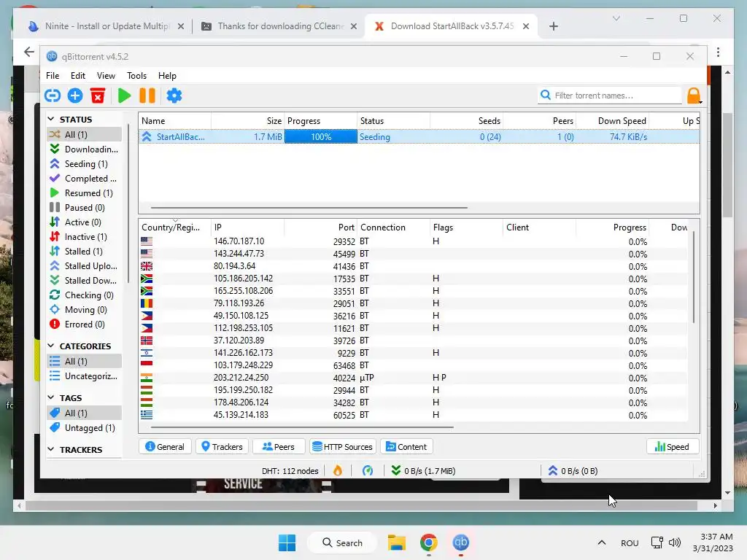
Task: Switch to the HTTP Sources tab
Action: [x=343, y=447]
